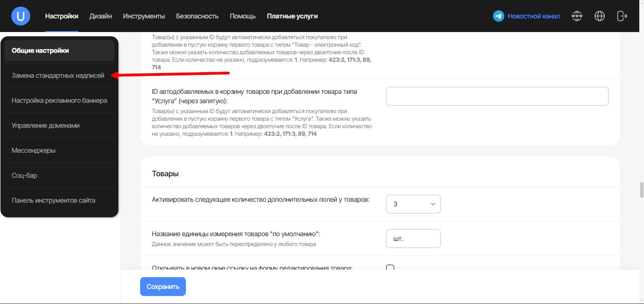Viewport: 644px width, 304px height.
Task: Toggle open product edit link in new window checkbox
Action: pos(390,268)
